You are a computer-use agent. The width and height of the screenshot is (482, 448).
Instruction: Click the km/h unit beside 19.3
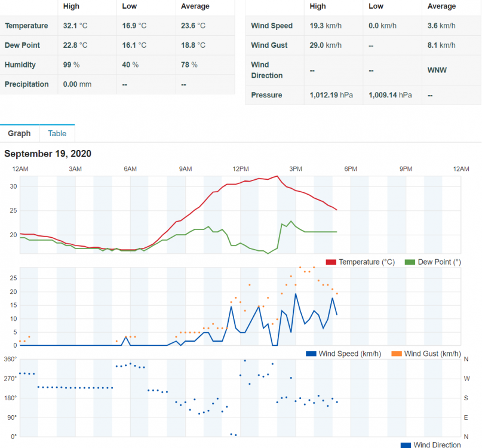[333, 26]
